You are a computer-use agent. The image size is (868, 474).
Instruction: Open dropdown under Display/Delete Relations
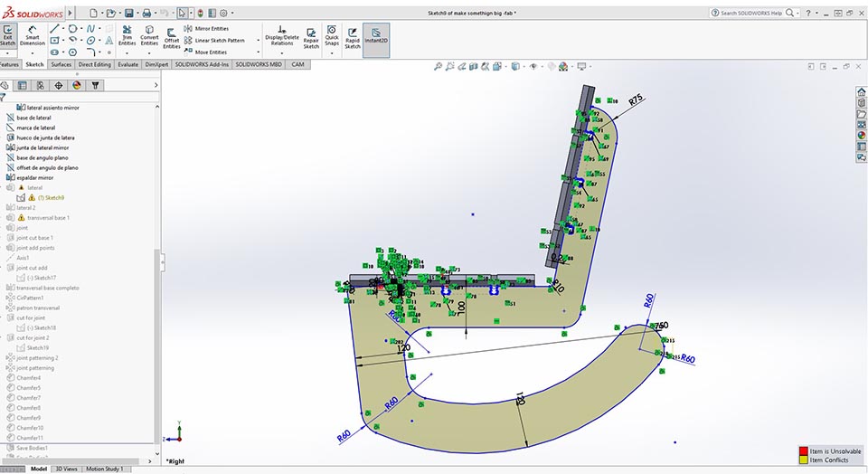coord(282,53)
